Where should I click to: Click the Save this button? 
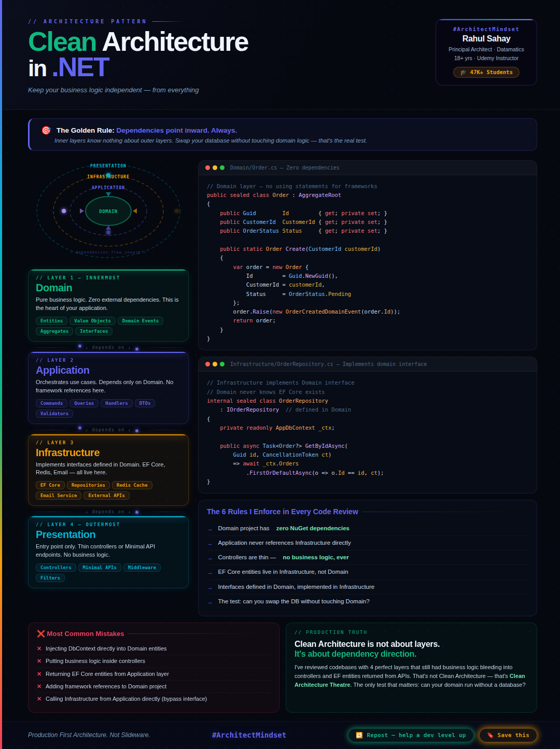tap(508, 735)
